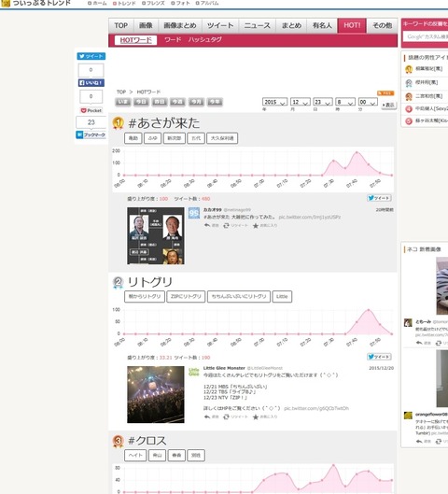Open the minute dropdown showing 00
The width and height of the screenshot is (448, 494).
pyautogui.click(x=368, y=102)
